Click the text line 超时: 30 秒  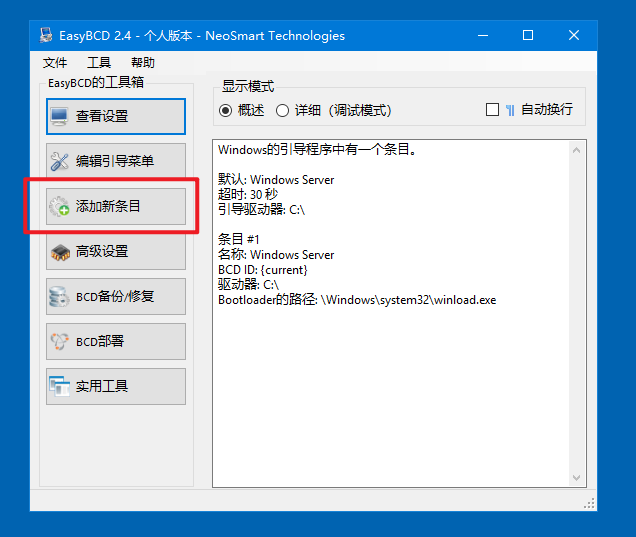(x=248, y=194)
